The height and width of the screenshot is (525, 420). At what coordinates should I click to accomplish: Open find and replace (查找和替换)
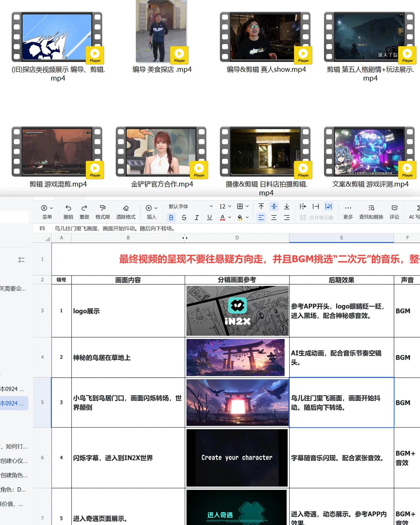pyautogui.click(x=371, y=212)
